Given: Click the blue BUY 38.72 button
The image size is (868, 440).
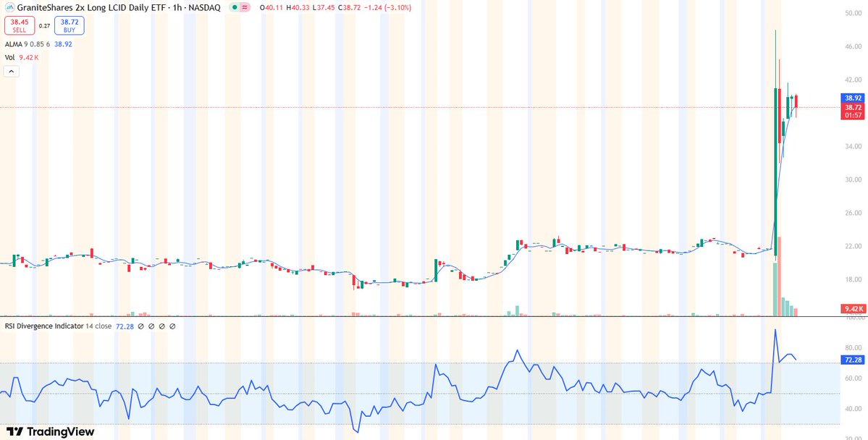Looking at the screenshot, I should coord(69,25).
